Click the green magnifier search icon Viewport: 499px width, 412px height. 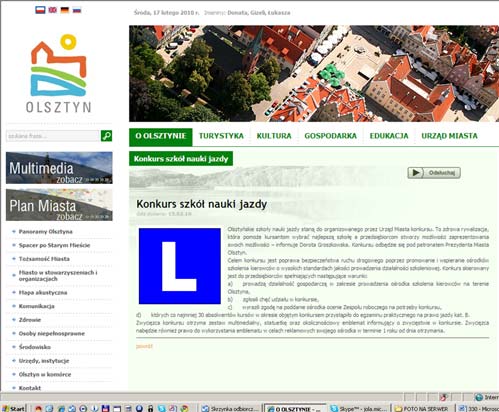tap(106, 136)
